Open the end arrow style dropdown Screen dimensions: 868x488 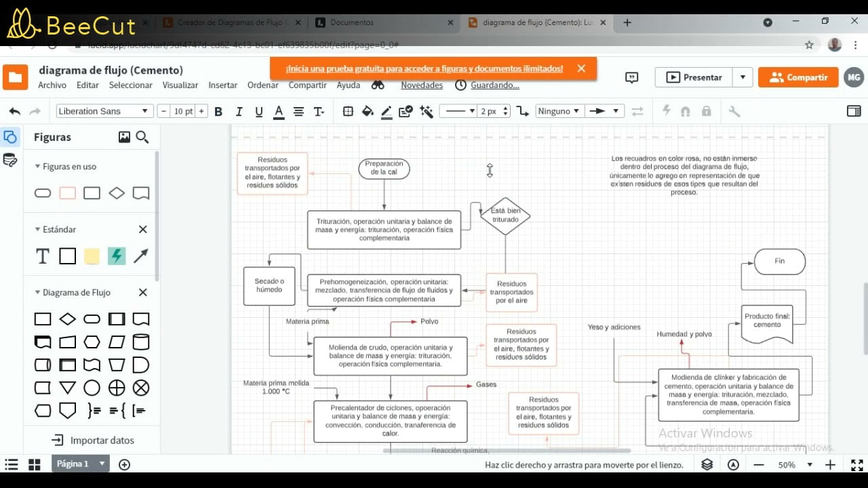click(604, 111)
